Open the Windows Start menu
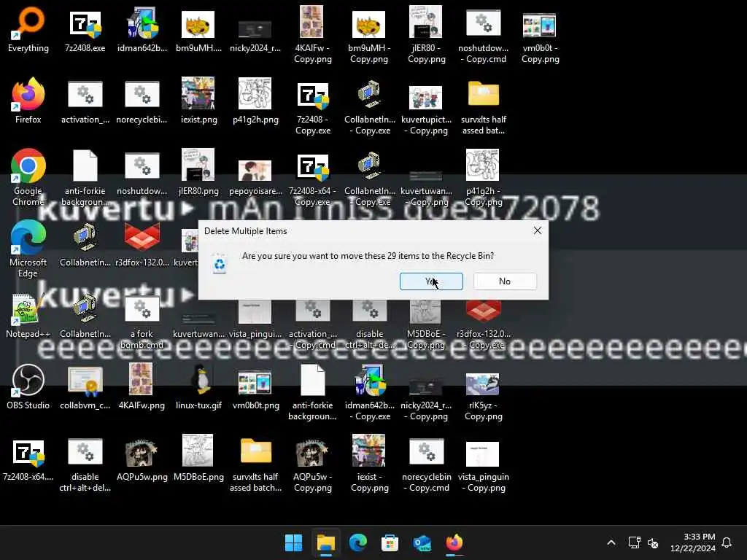747x560 pixels. 293,542
